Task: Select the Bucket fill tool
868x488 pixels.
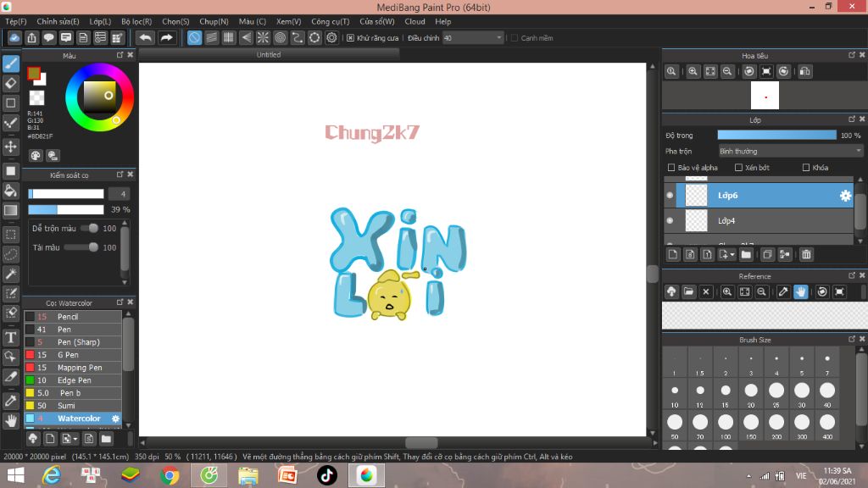Action: [x=11, y=191]
